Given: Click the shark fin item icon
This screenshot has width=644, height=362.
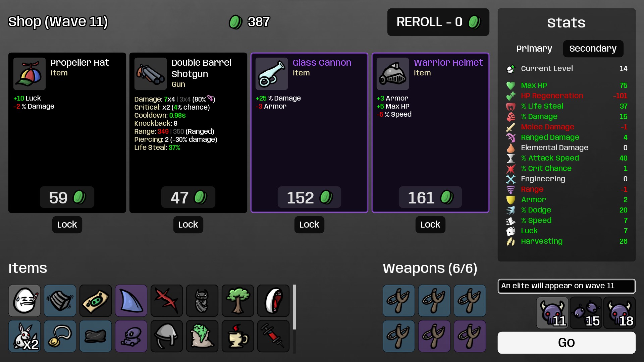Looking at the screenshot, I should click(x=131, y=301).
